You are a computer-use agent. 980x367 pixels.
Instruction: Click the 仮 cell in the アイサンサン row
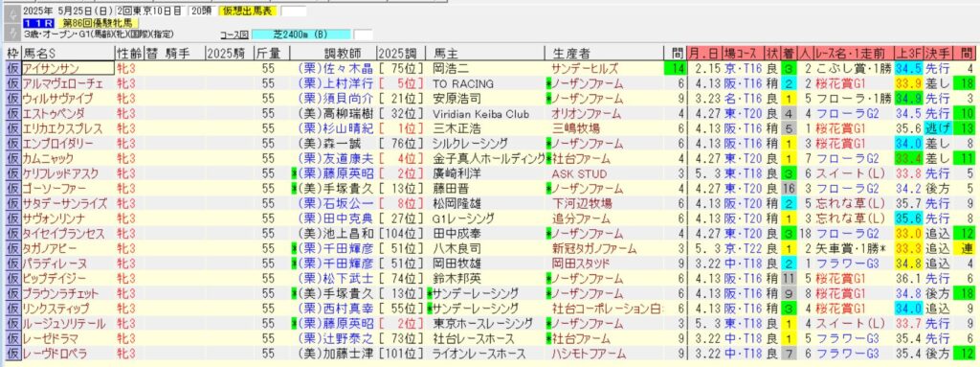[x=12, y=68]
